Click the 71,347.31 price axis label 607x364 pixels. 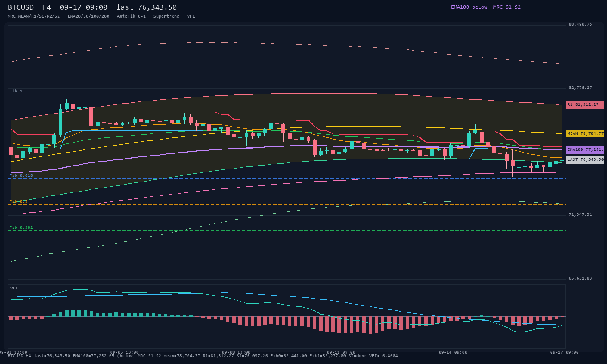(x=581, y=215)
